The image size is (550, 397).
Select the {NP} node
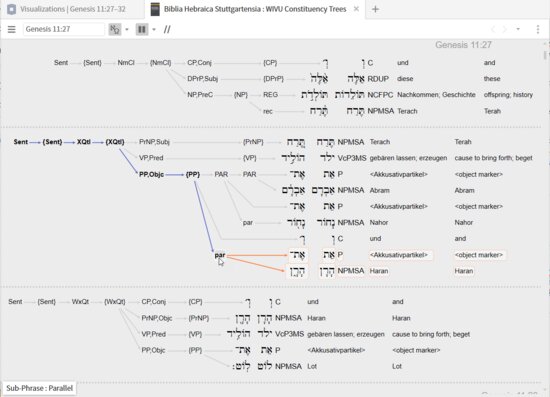241,95
